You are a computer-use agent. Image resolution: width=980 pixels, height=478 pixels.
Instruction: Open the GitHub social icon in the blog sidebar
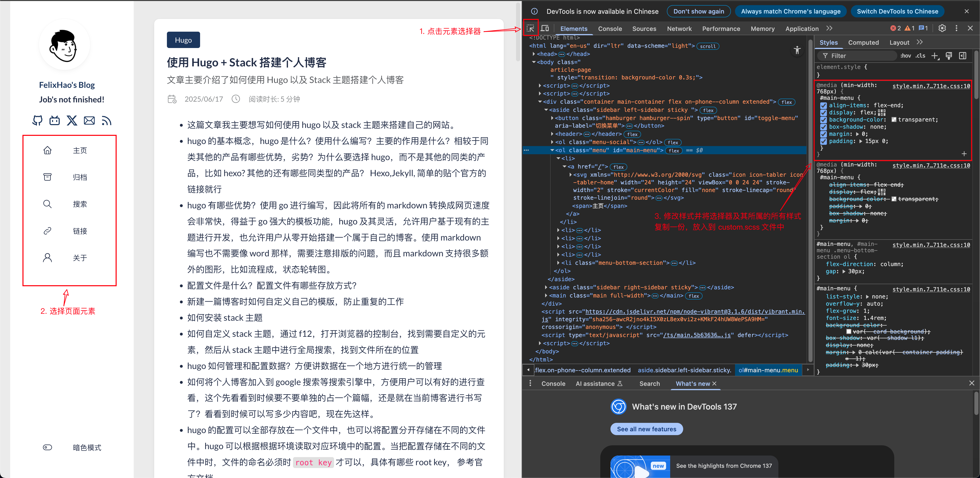click(x=37, y=121)
